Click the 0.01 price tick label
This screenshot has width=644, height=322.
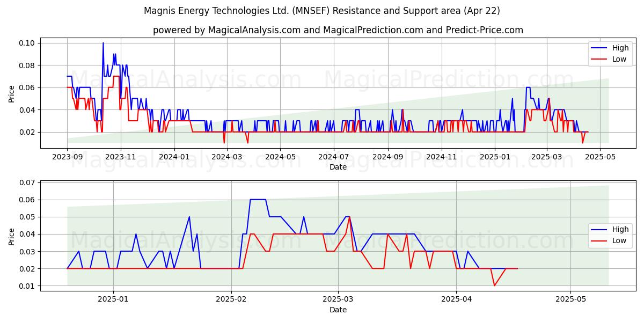coord(27,286)
